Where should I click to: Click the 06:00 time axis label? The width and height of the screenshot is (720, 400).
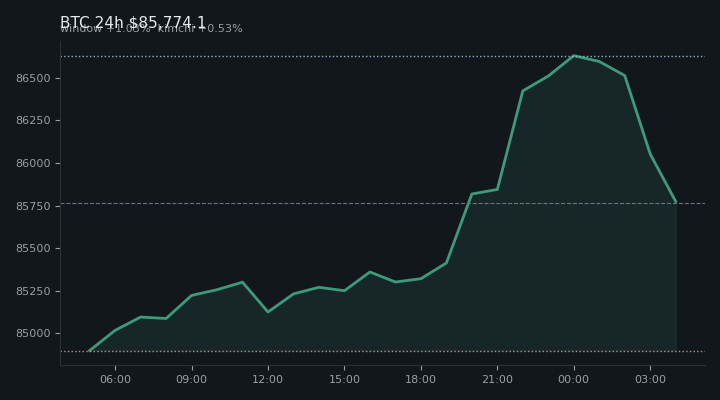click(x=115, y=379)
